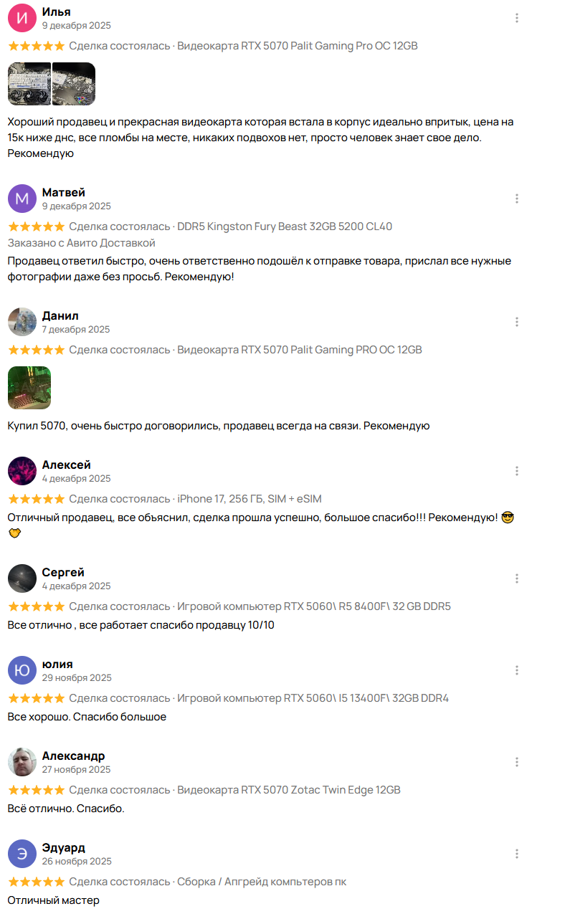Image resolution: width=570 pixels, height=924 pixels.
Task: Open reviewer name Сергей
Action: coord(63,572)
